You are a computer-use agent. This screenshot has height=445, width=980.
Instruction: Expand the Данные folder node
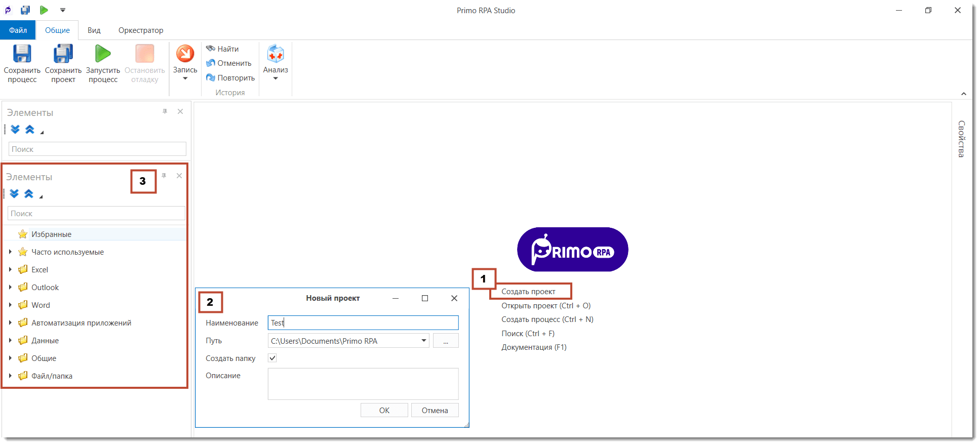point(10,340)
